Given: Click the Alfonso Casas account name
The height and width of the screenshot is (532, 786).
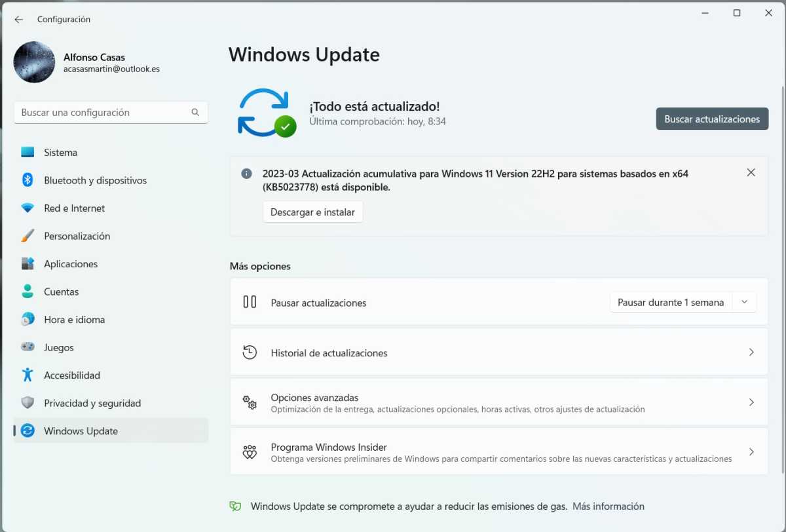Looking at the screenshot, I should [x=94, y=57].
